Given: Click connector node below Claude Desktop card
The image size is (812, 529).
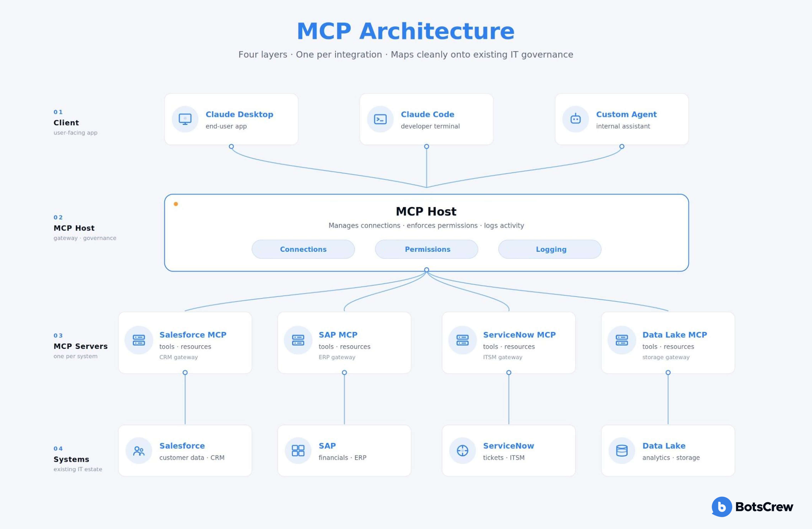Looking at the screenshot, I should point(231,147).
